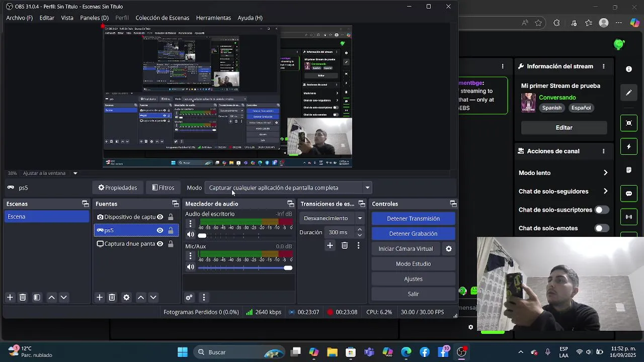Click Detener Grabación button
This screenshot has height=362, width=644.
[x=413, y=234]
